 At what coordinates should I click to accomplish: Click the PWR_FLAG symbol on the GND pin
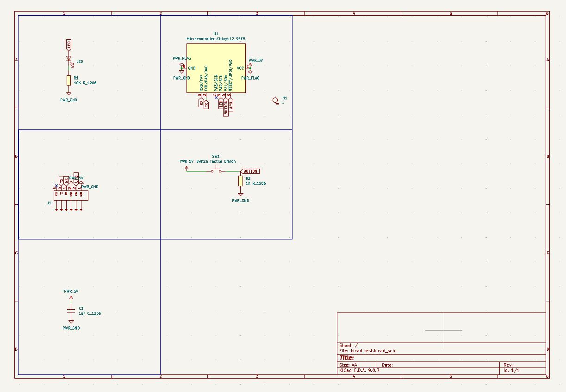(181, 65)
